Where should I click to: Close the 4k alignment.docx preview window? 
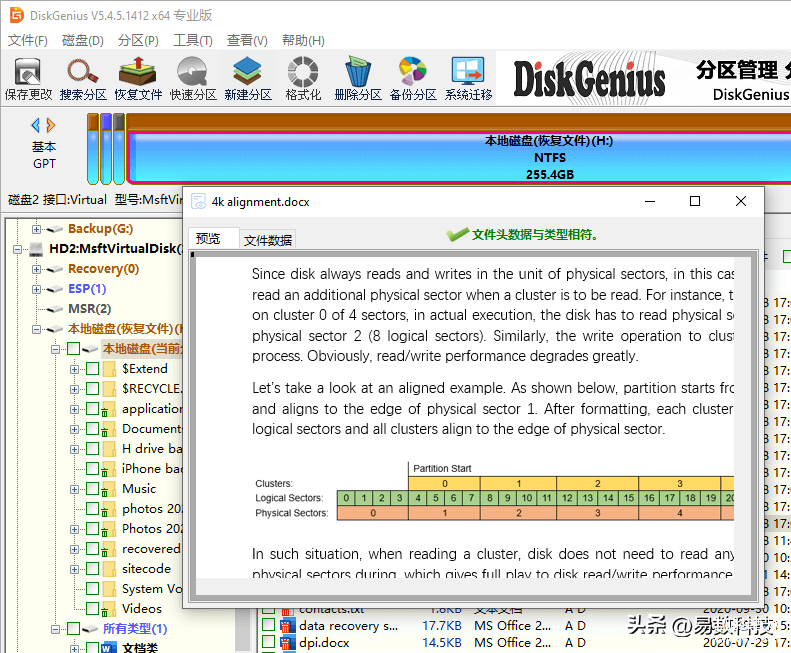[741, 201]
